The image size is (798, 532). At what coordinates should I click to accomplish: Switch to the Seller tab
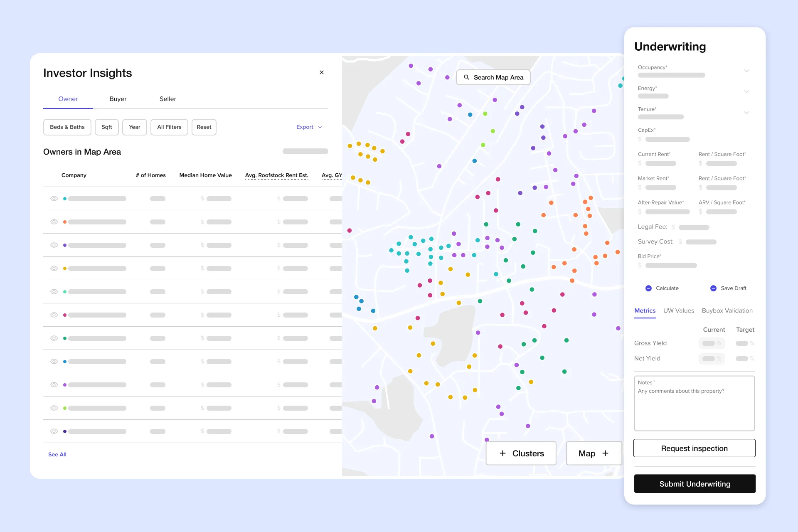point(168,99)
